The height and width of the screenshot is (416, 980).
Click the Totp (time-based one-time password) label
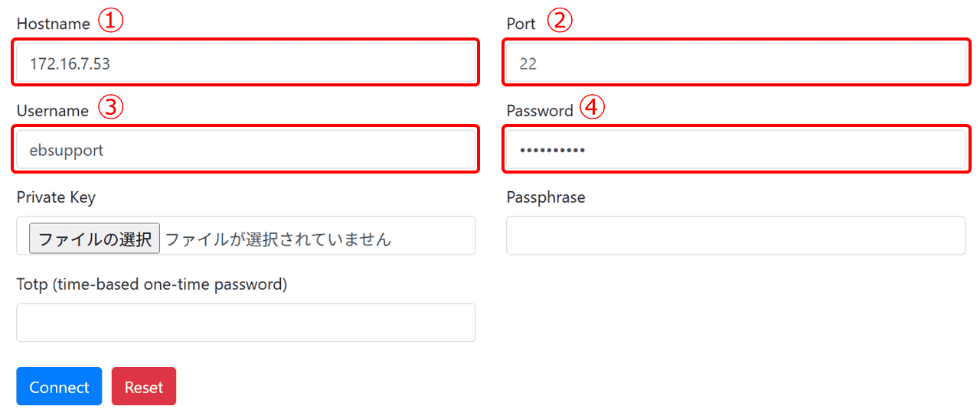(152, 284)
